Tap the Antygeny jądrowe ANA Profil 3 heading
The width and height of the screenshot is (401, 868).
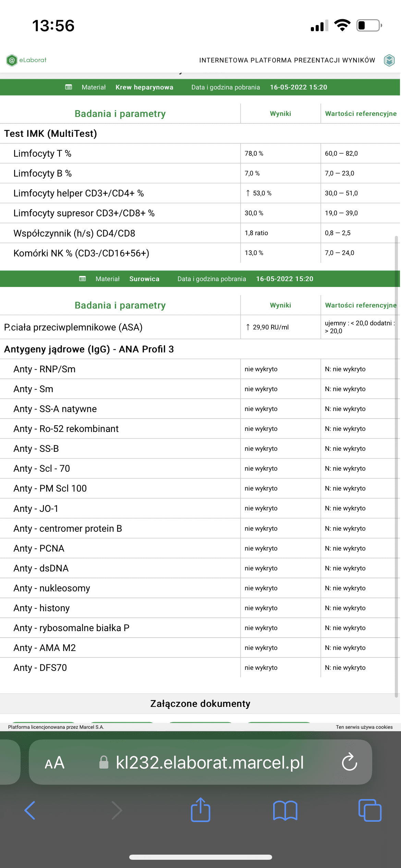(89, 349)
